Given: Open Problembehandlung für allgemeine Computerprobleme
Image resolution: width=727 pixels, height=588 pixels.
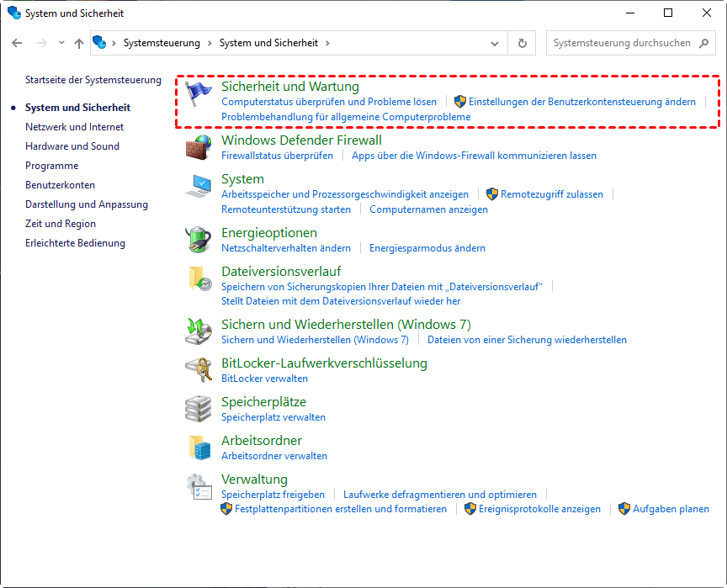Looking at the screenshot, I should pos(346,117).
